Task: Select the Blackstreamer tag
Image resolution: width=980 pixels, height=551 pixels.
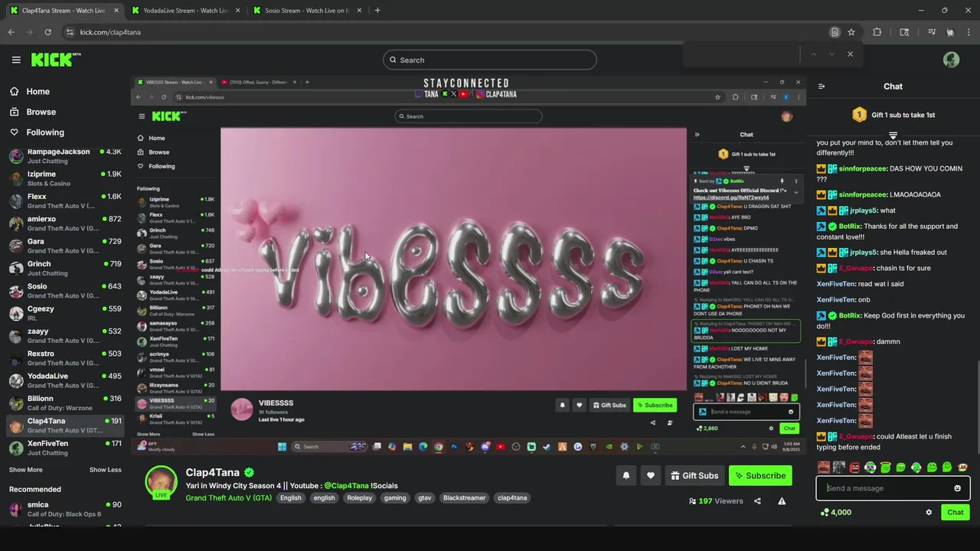Action: tap(464, 498)
